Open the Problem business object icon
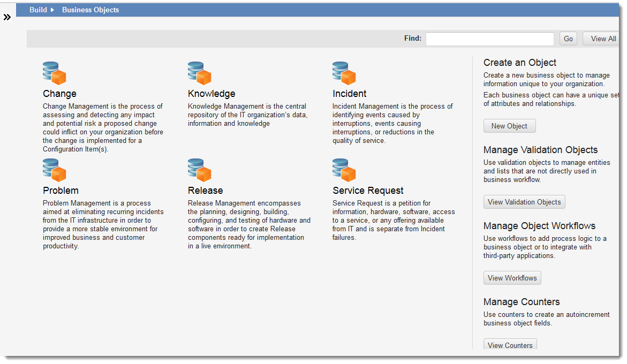 [54, 169]
